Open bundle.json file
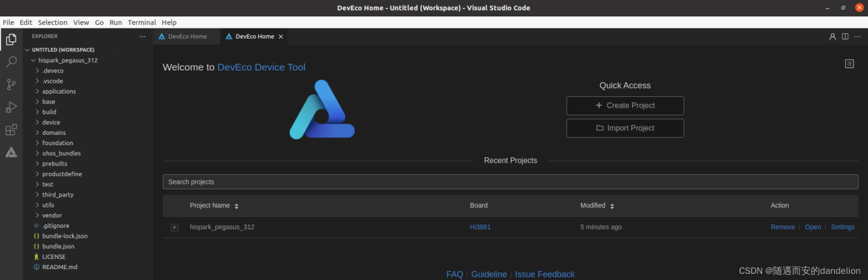This screenshot has width=868, height=280. tap(58, 246)
